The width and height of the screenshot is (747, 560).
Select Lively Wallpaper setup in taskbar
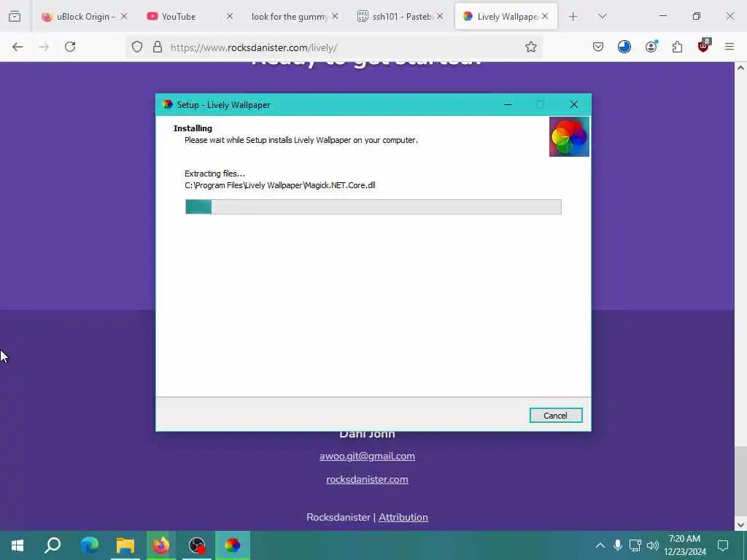pyautogui.click(x=233, y=545)
